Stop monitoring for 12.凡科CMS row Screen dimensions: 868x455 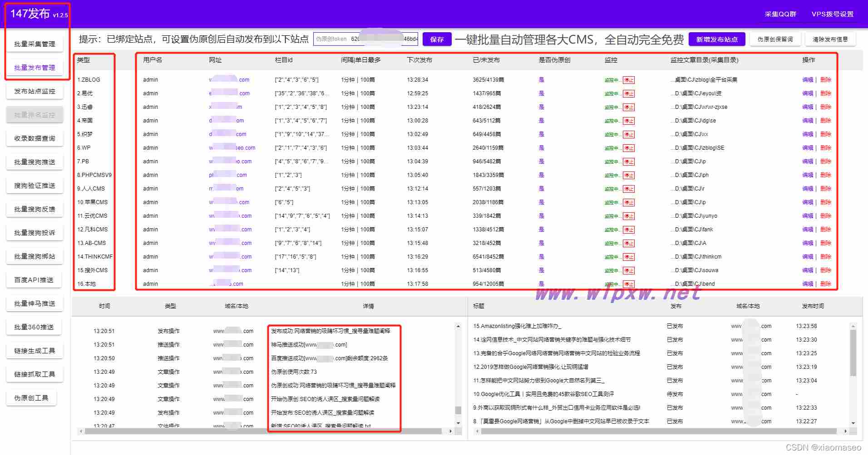click(x=629, y=230)
